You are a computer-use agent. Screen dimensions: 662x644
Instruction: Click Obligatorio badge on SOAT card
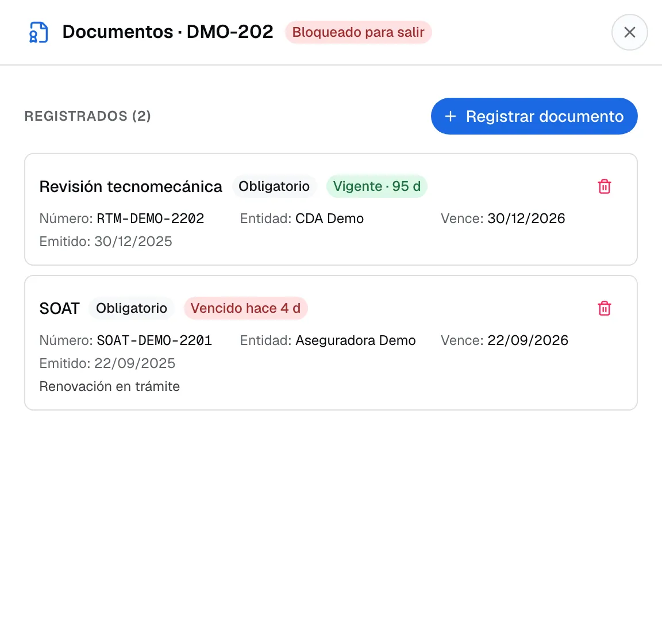click(131, 308)
